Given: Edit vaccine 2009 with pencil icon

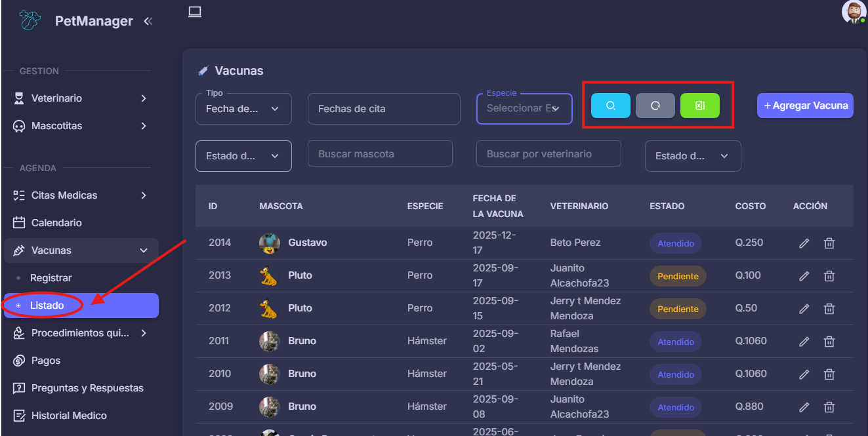Looking at the screenshot, I should coord(804,407).
